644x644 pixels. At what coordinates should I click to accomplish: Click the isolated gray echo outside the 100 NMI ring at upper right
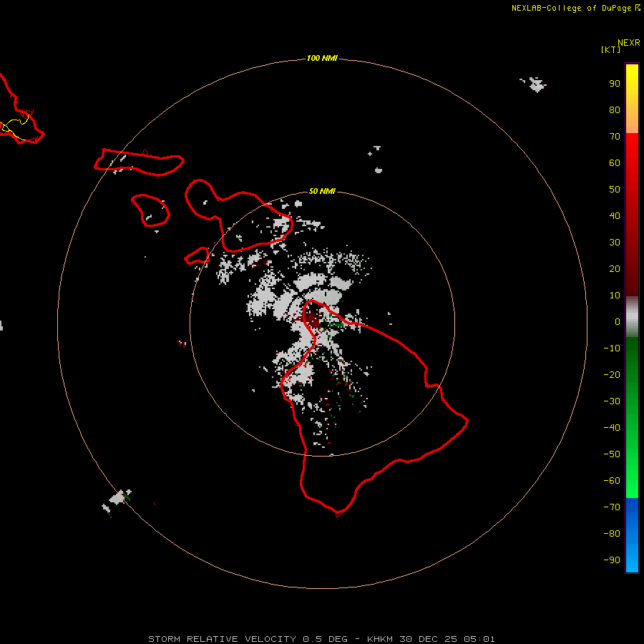coord(536,84)
